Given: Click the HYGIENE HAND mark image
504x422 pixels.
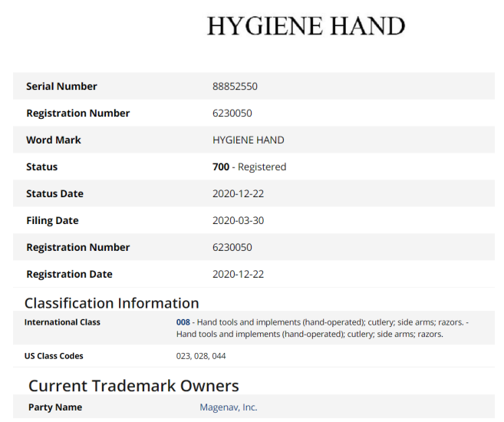Looking at the screenshot, I should click(x=305, y=26).
